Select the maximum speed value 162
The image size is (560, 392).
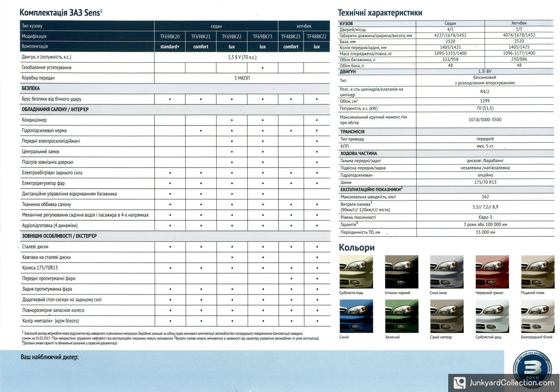(485, 196)
